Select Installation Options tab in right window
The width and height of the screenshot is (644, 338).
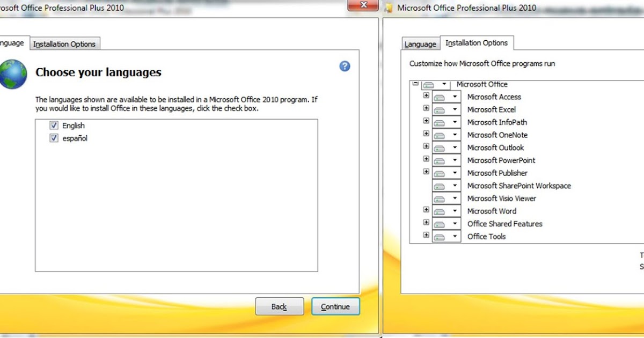[477, 43]
